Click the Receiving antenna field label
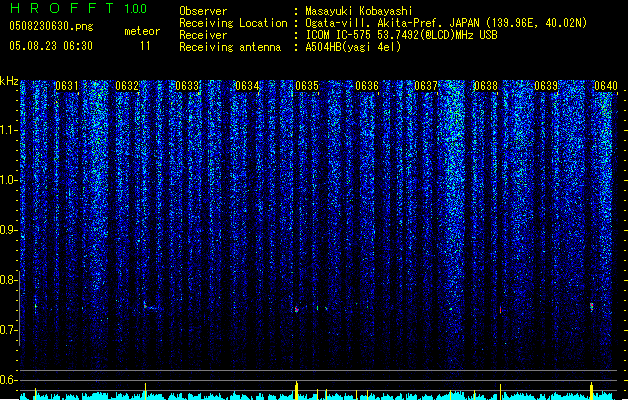The image size is (629, 400). [230, 47]
